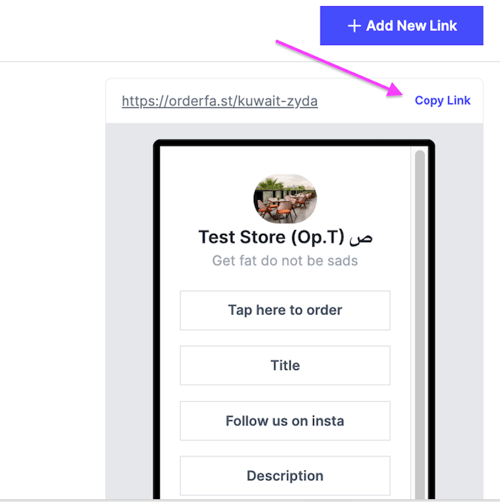Copy the store link using Copy Link

(442, 100)
